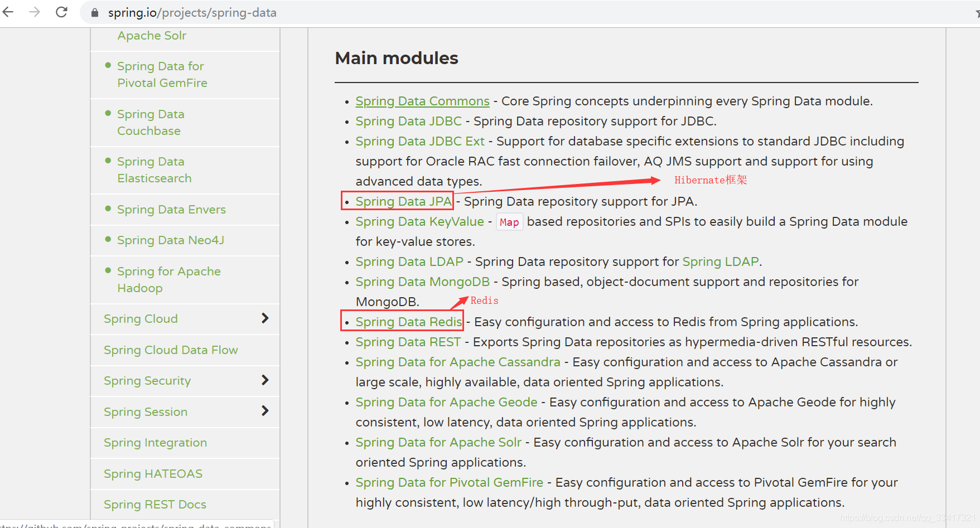
Task: Select Spring REST Docs in the sidebar
Action: coord(155,505)
